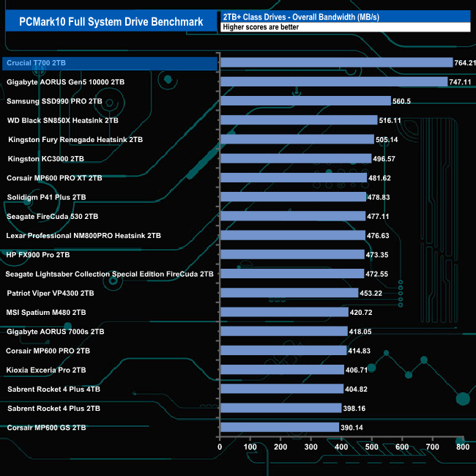Click the Crucial T700 bar in the chart

337,62
